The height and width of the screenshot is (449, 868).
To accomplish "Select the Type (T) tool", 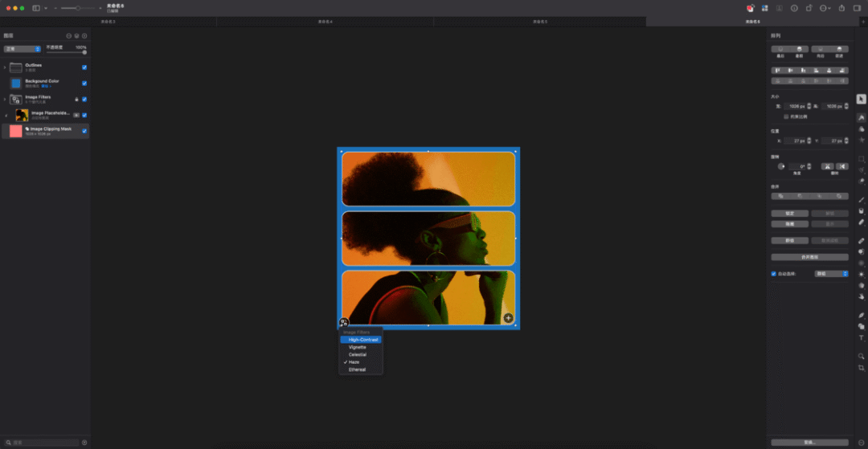I will tap(861, 338).
